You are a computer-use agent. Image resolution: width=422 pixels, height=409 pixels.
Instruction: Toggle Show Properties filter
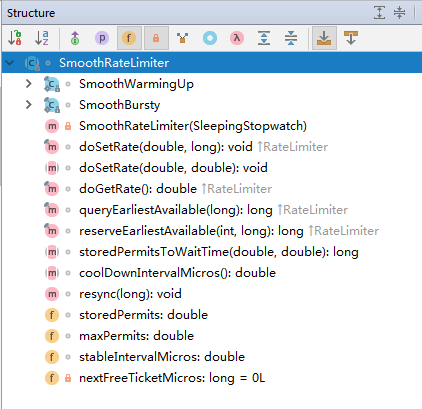pos(102,38)
